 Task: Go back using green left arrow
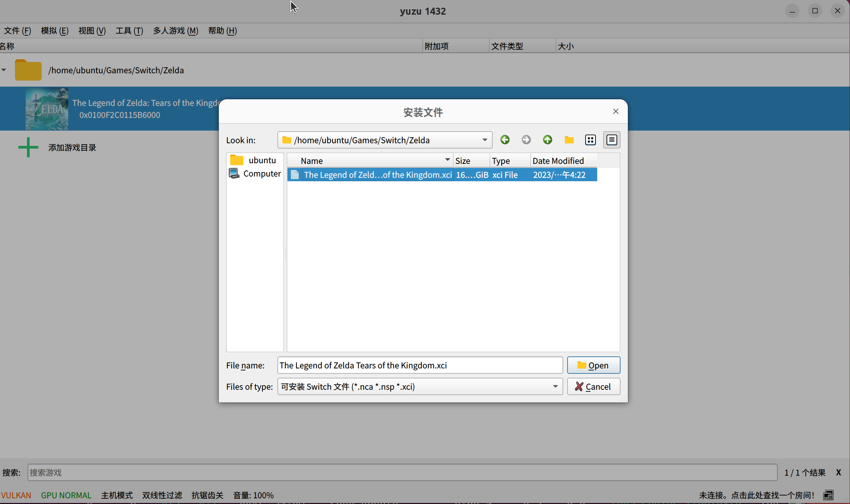(505, 140)
